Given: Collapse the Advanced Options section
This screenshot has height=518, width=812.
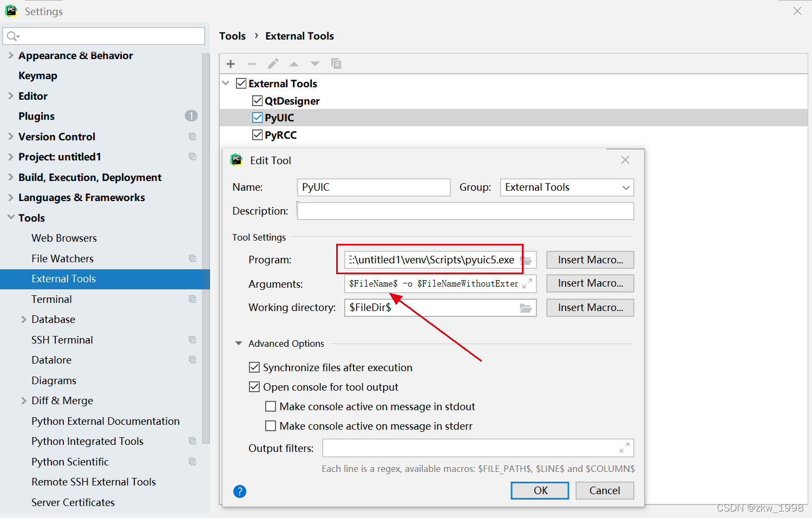Looking at the screenshot, I should pos(238,343).
